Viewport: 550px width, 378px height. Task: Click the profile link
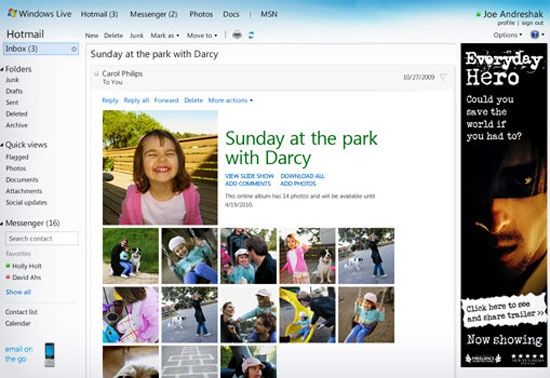506,23
